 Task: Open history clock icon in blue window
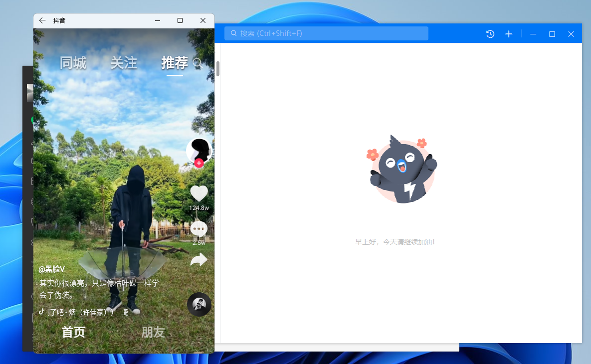point(490,34)
